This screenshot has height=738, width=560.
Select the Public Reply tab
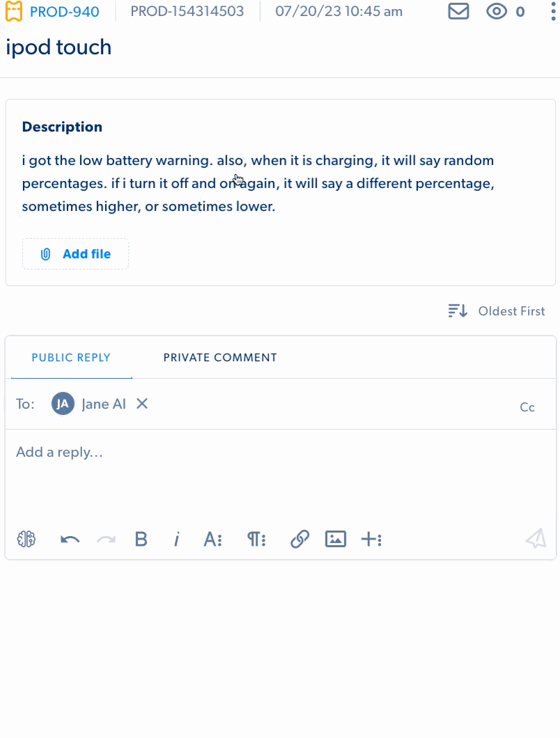71,358
